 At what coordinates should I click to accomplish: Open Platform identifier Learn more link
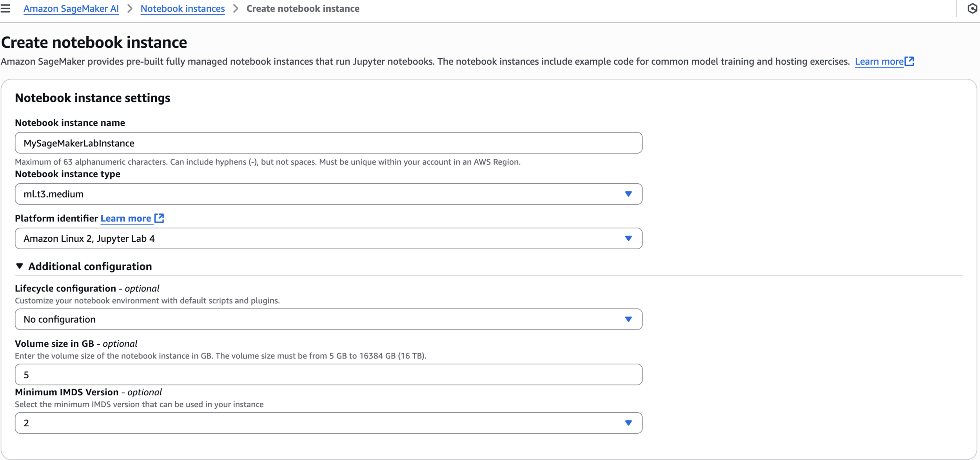click(125, 218)
